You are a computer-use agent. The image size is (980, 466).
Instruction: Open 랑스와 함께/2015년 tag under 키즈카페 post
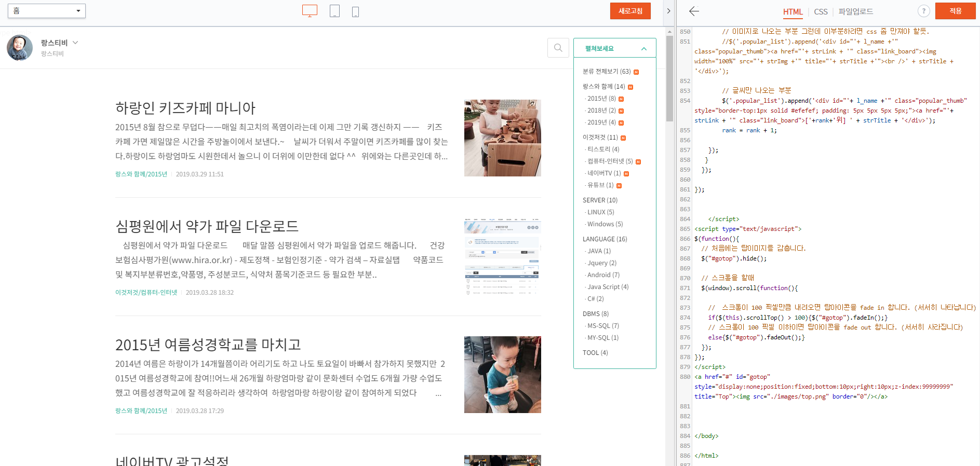[141, 174]
